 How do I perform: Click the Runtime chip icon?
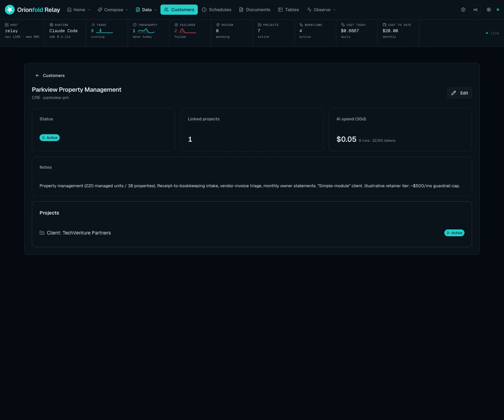51,25
